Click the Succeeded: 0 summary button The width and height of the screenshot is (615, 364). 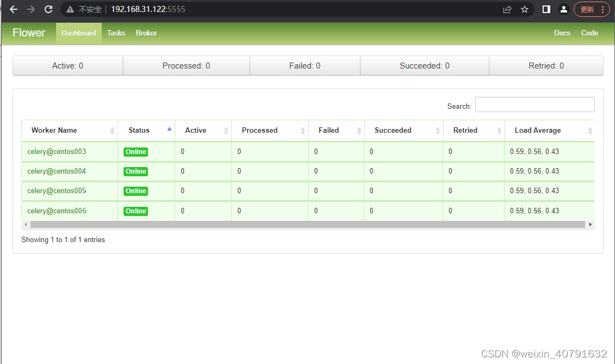(x=425, y=65)
